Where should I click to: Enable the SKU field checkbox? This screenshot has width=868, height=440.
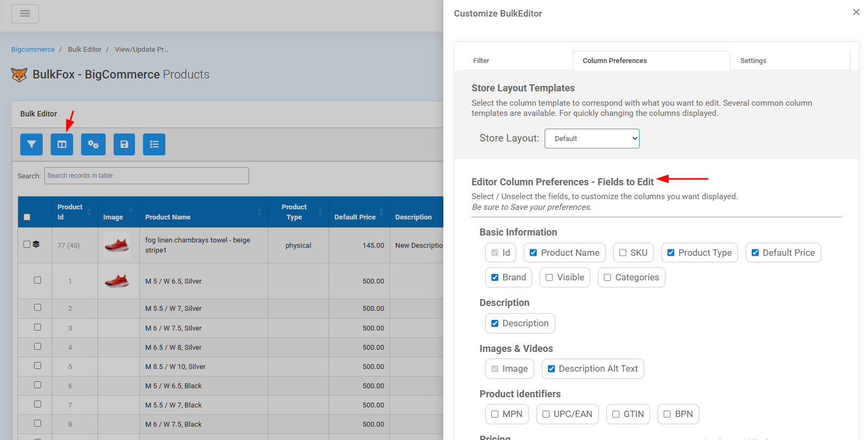[x=623, y=253]
